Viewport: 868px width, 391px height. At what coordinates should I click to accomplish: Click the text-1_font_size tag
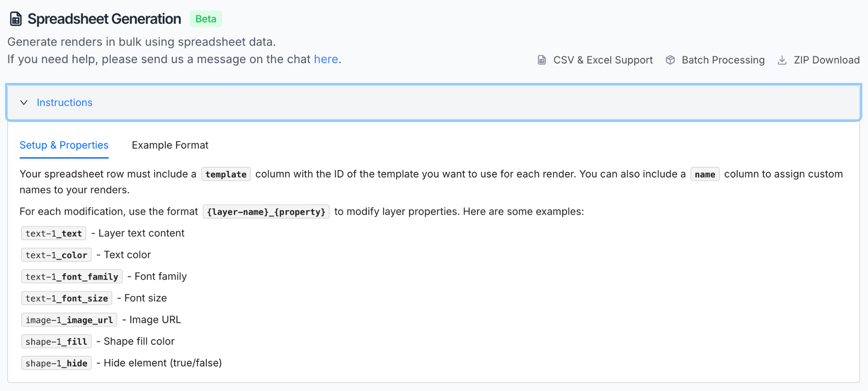coord(66,298)
